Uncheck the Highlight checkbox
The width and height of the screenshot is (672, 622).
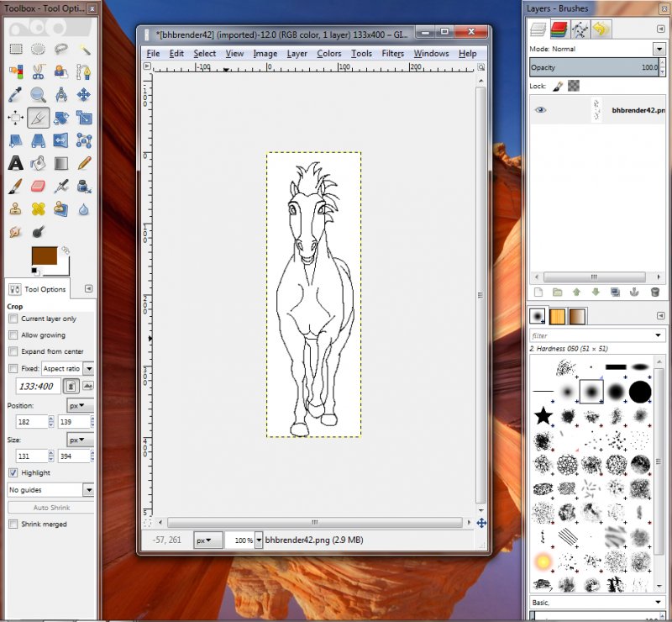coord(13,472)
